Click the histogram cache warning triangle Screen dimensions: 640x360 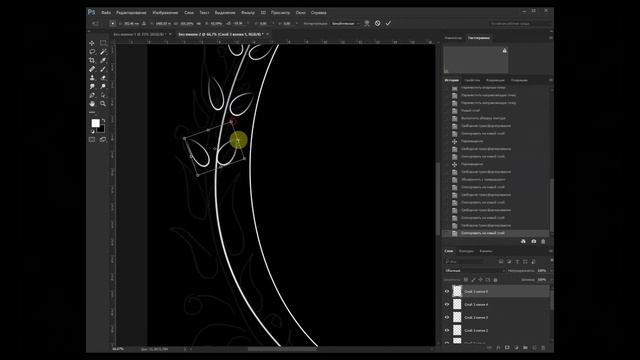click(x=504, y=51)
